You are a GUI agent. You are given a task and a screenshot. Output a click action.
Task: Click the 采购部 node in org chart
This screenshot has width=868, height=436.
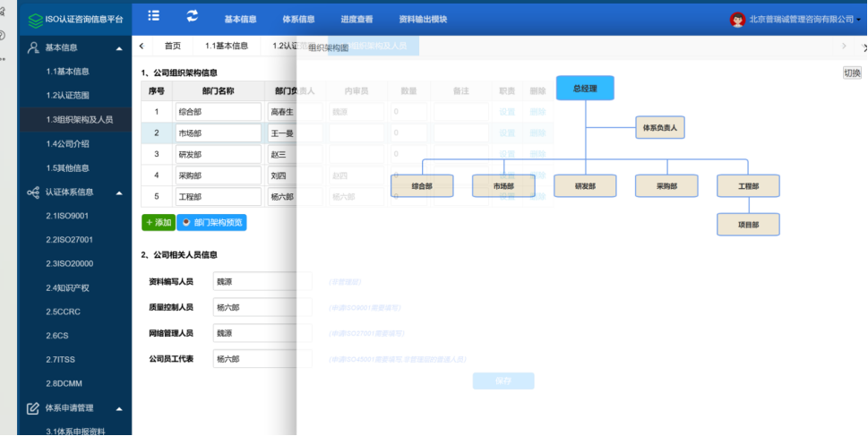[x=666, y=186]
